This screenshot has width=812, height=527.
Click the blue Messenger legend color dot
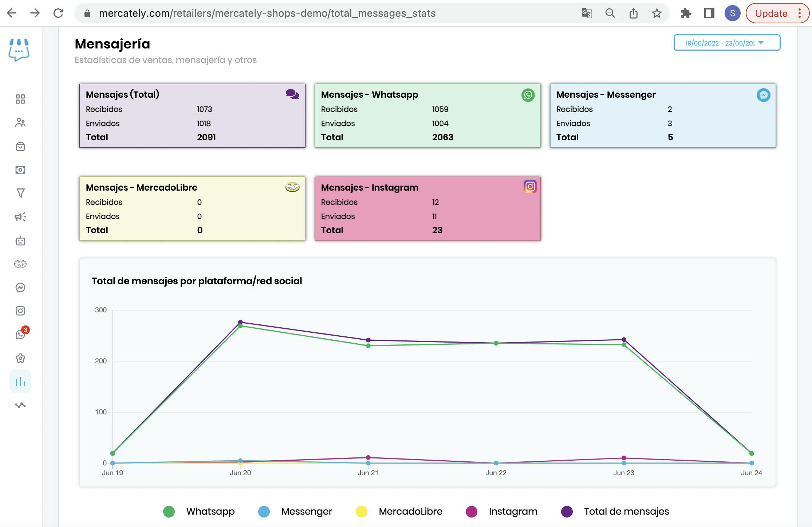click(264, 512)
